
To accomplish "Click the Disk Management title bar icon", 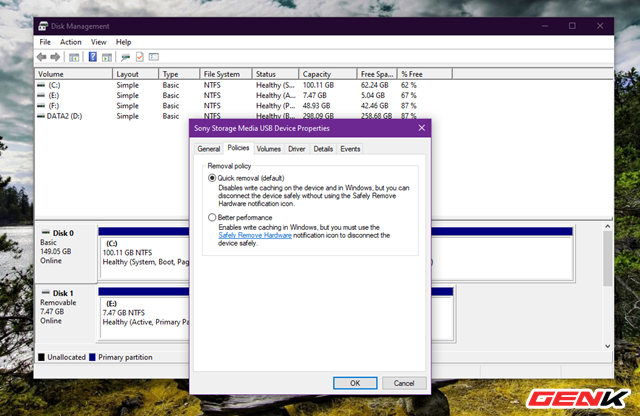I will 44,27.
